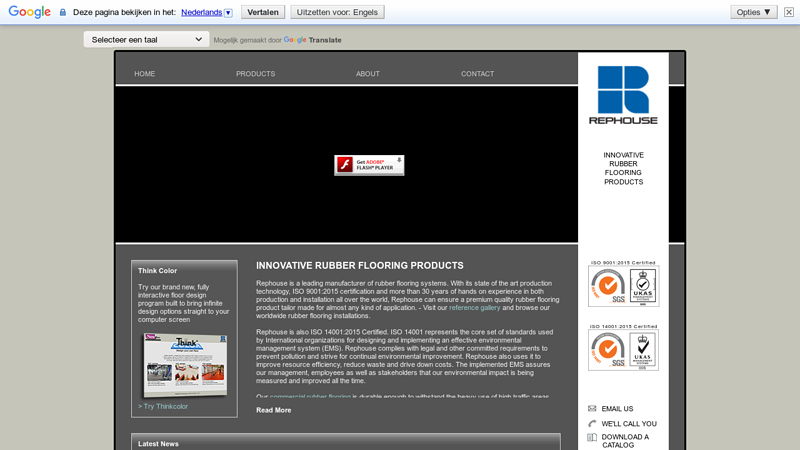The image size is (800, 450).
Task: Click Uitzetten voor: Engels button
Action: click(x=337, y=12)
